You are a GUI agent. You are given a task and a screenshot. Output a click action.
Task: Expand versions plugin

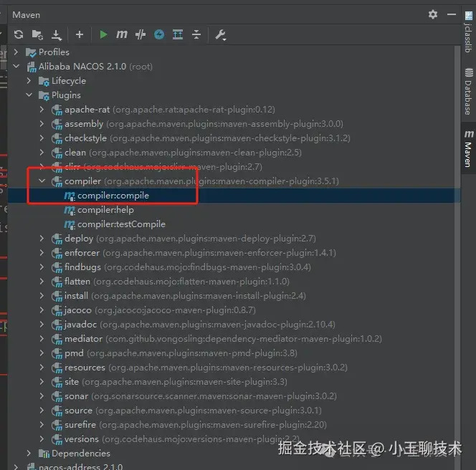click(42, 439)
